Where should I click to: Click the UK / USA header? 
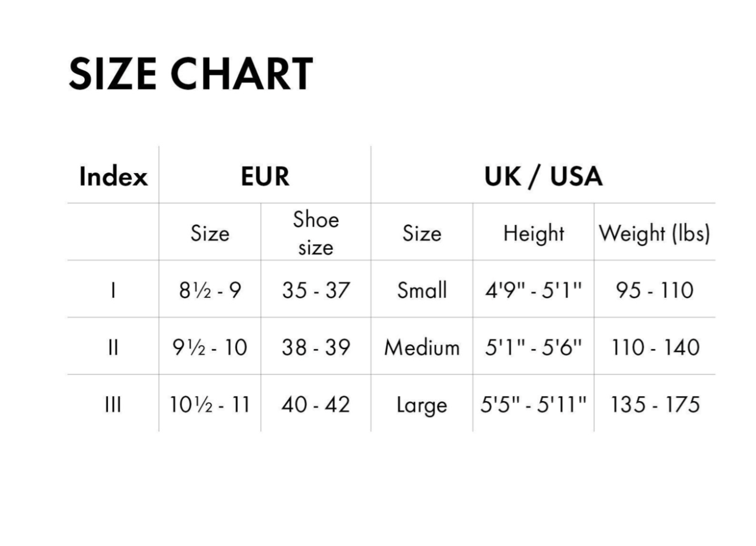click(543, 177)
